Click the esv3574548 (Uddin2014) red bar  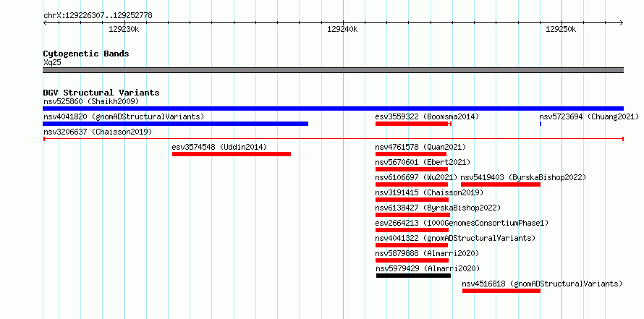(232, 154)
